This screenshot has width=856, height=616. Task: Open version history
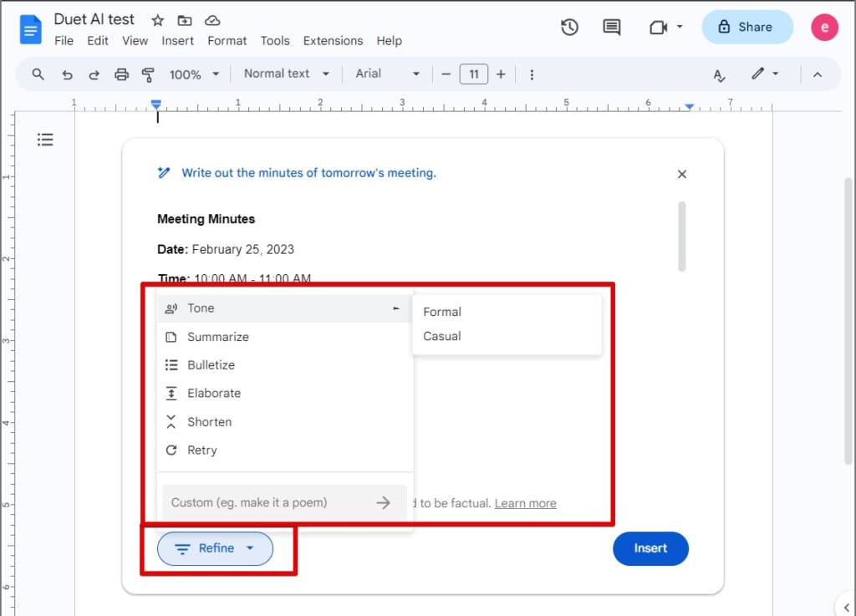click(x=569, y=27)
